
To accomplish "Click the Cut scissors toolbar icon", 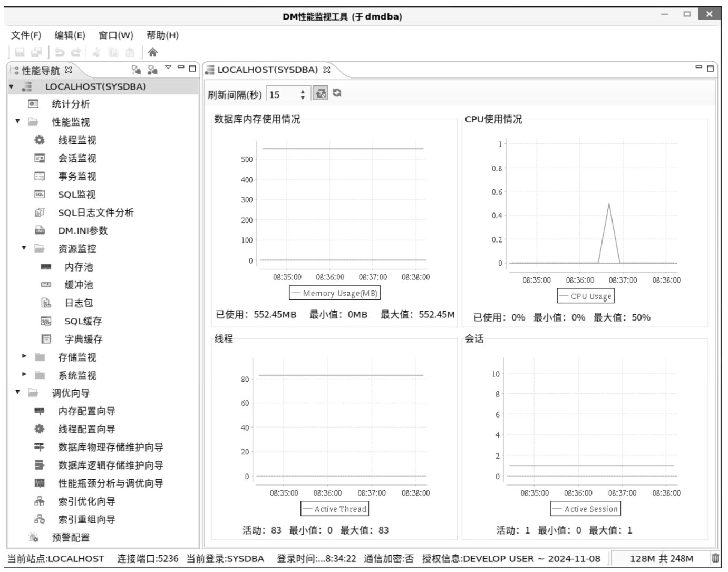I will (x=96, y=52).
